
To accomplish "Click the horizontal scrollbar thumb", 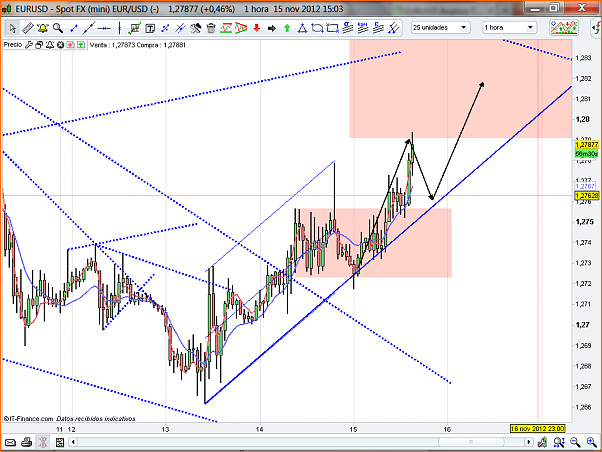I will point(471,442).
